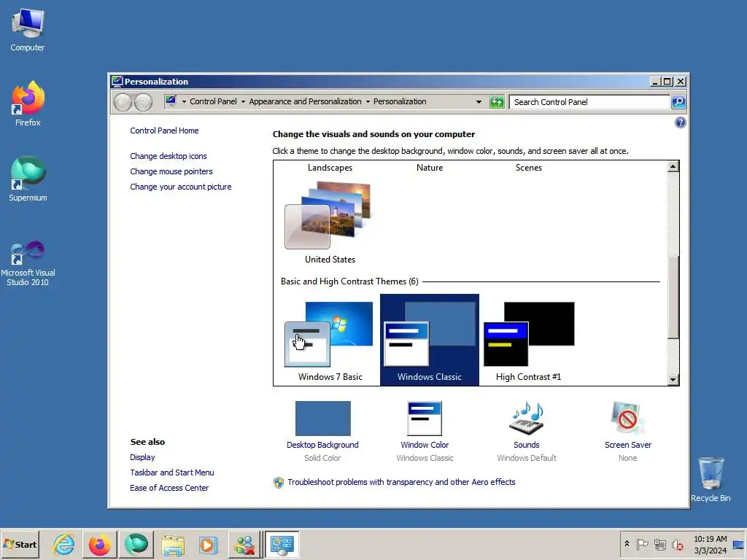Screen dimensions: 747x560
Task: Select the High Contrast #1 theme
Action: coord(528,340)
